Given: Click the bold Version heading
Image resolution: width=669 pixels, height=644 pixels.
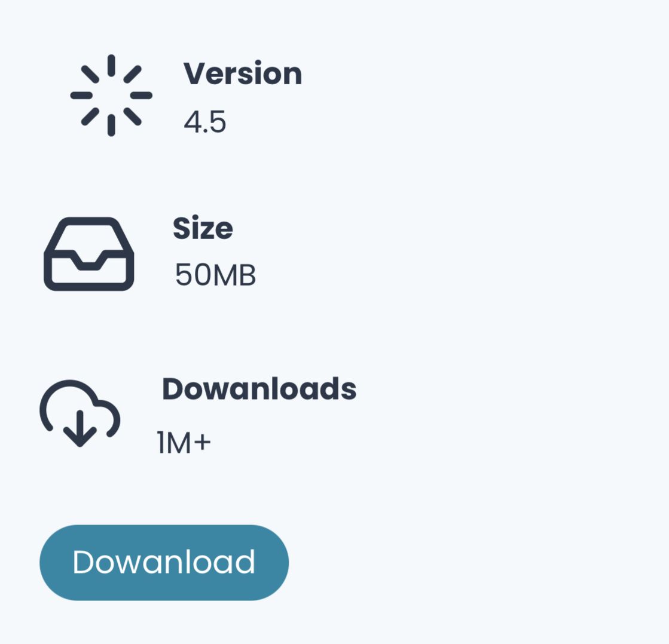Looking at the screenshot, I should pyautogui.click(x=243, y=73).
